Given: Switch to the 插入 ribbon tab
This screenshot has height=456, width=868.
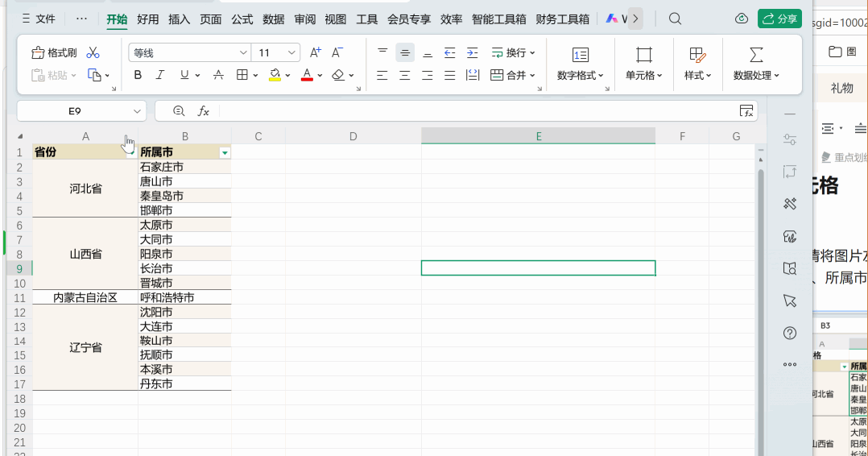Looking at the screenshot, I should click(179, 19).
